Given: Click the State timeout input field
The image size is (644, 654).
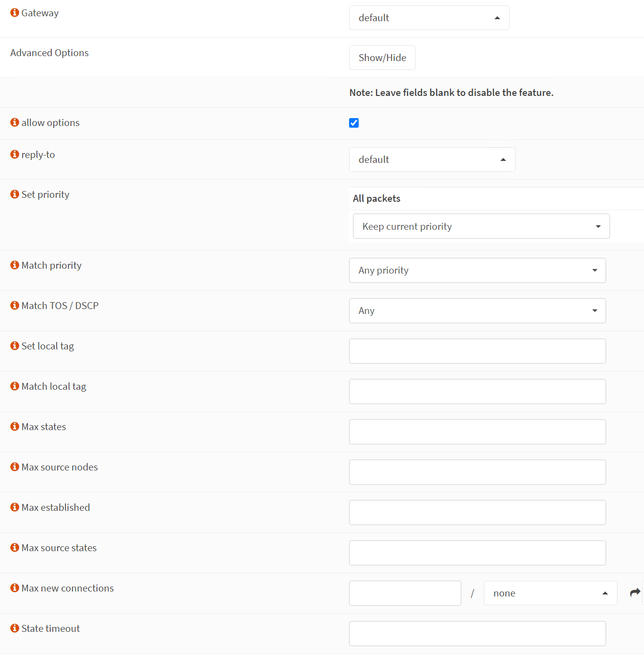Looking at the screenshot, I should (x=478, y=633).
